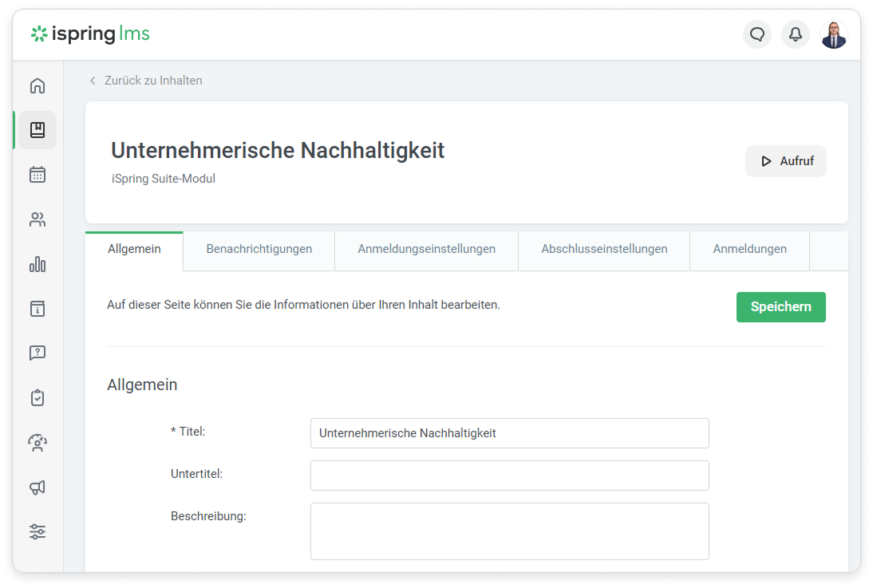This screenshot has height=588, width=873.
Task: Click the notification bell icon
Action: pyautogui.click(x=795, y=34)
